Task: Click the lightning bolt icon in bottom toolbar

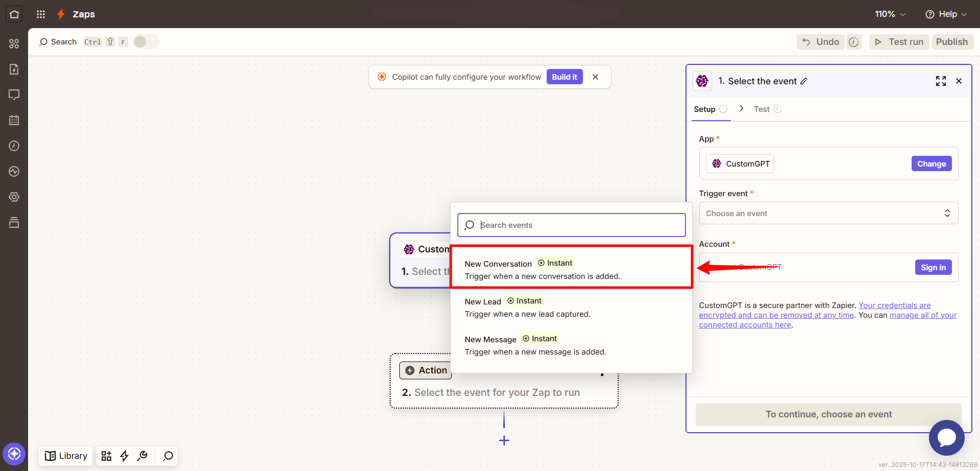Action: [124, 456]
